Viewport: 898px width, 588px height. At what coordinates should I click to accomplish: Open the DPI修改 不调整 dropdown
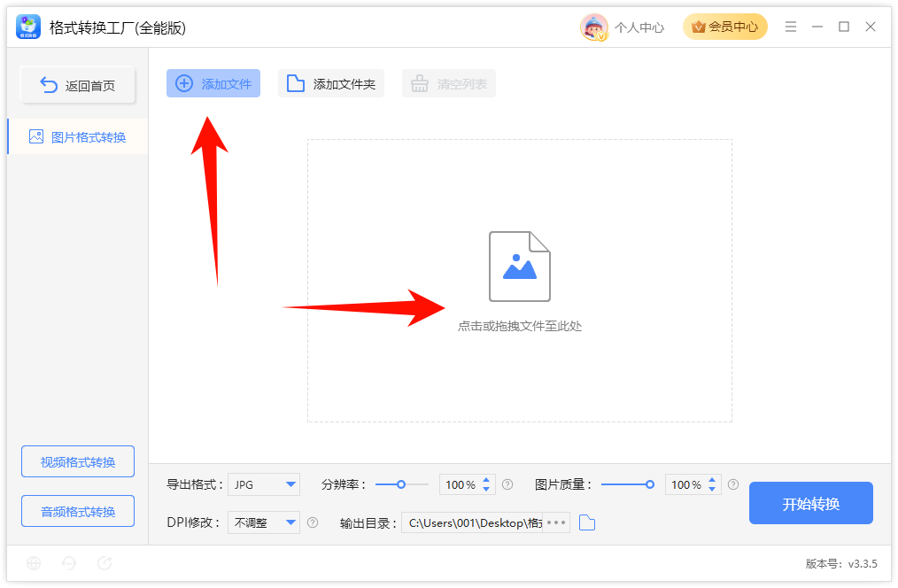(x=263, y=522)
